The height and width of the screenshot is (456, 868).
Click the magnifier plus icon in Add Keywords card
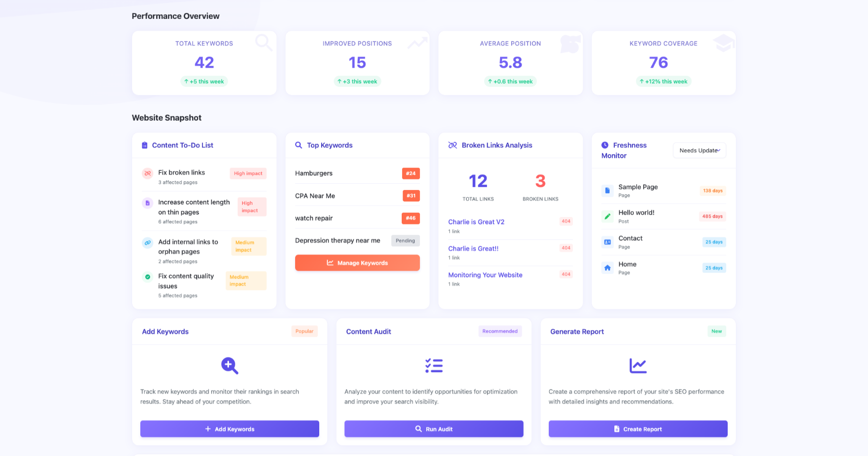click(x=230, y=365)
